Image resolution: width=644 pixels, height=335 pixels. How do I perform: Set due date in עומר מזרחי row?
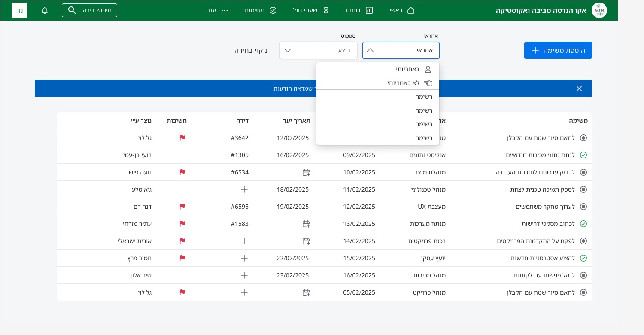(306, 224)
